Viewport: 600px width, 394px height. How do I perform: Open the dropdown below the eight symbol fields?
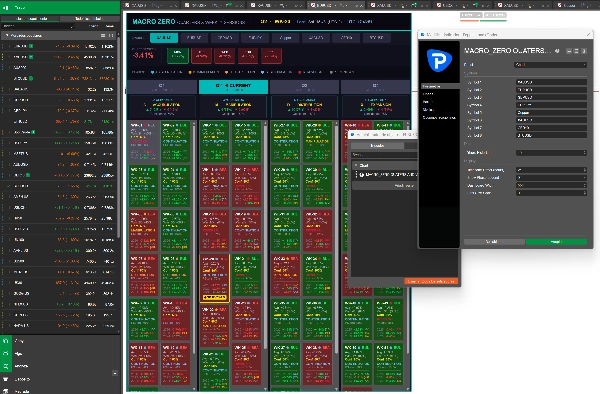coord(551,153)
